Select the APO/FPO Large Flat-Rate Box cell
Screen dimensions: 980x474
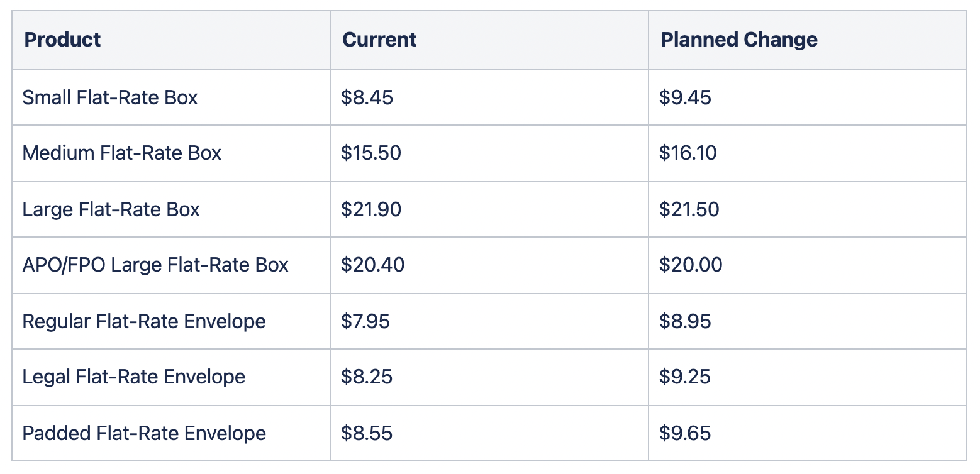pyautogui.click(x=171, y=265)
